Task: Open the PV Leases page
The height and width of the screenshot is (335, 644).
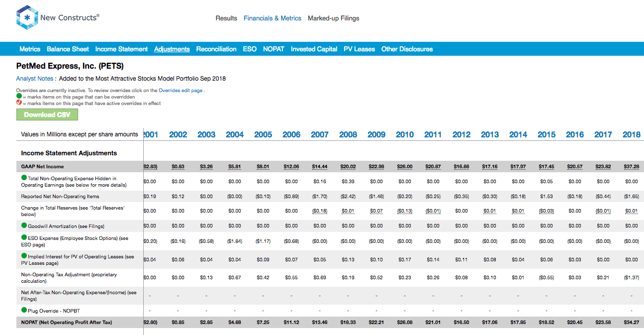Action: click(359, 49)
